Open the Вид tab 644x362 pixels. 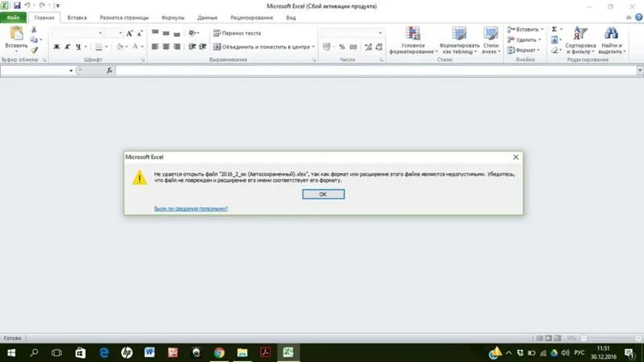(291, 18)
